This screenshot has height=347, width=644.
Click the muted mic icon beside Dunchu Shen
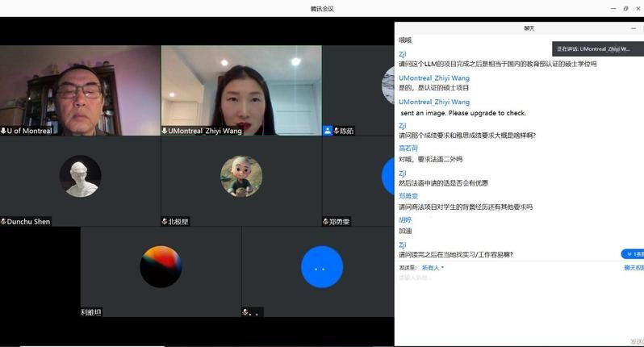[4, 221]
